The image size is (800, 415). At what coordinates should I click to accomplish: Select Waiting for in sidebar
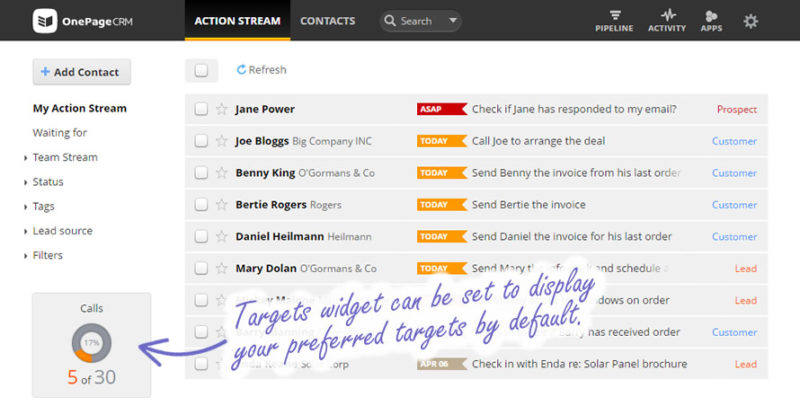(60, 133)
